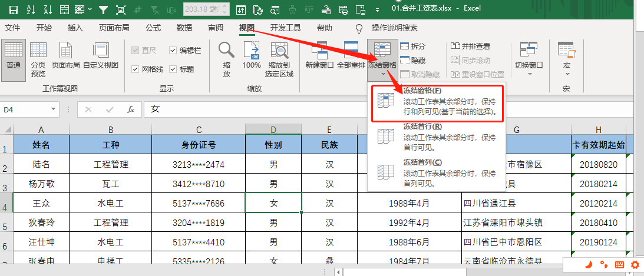644x276 pixels.
Task: Click the refresh-document icon in top toolbar
Action: (x=258, y=9)
